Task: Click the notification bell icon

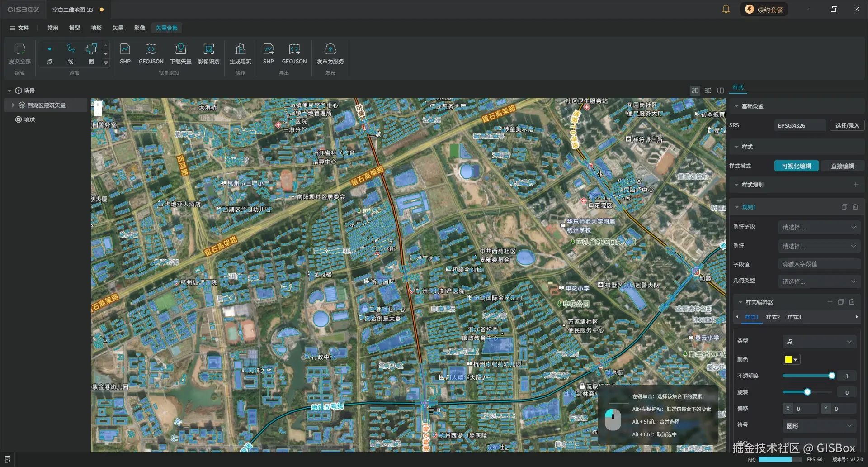Action: (x=726, y=10)
